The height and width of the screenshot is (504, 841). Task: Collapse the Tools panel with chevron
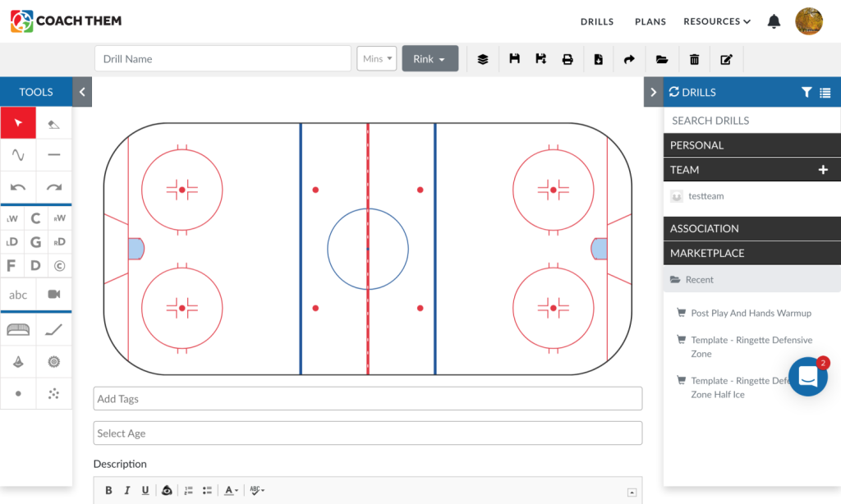(82, 92)
